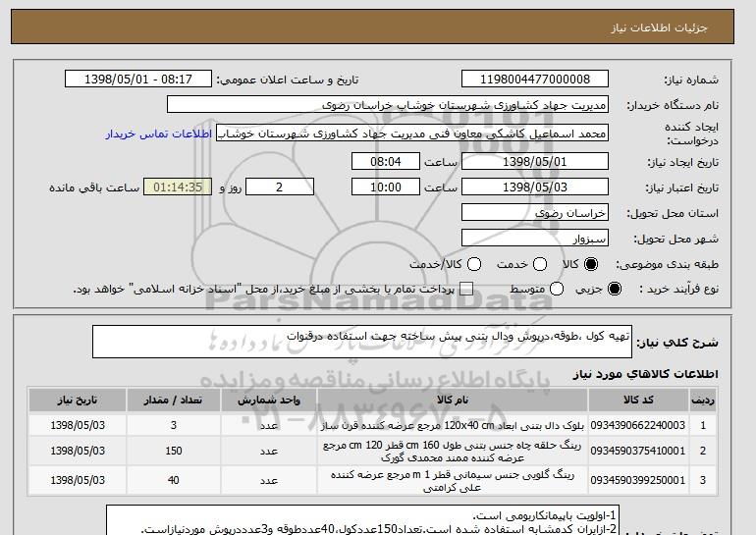Click the quantity cell showing 150
This screenshot has width=756, height=535.
tap(174, 451)
